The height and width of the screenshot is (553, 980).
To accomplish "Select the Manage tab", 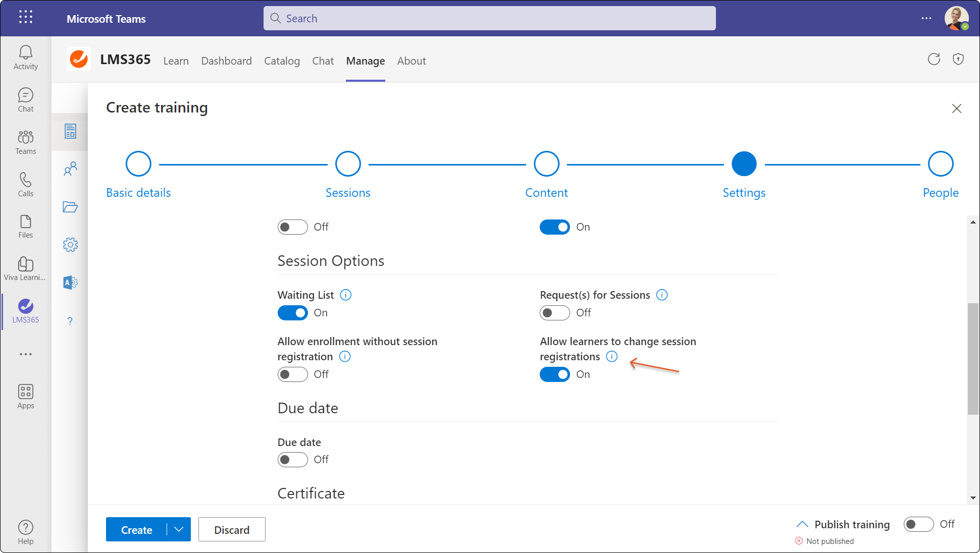I will 366,61.
